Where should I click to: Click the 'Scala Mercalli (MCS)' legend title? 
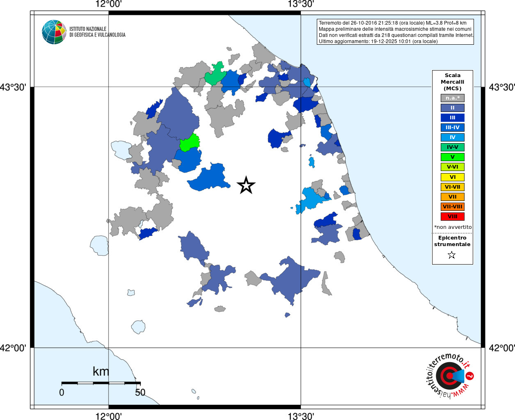tap(453, 82)
